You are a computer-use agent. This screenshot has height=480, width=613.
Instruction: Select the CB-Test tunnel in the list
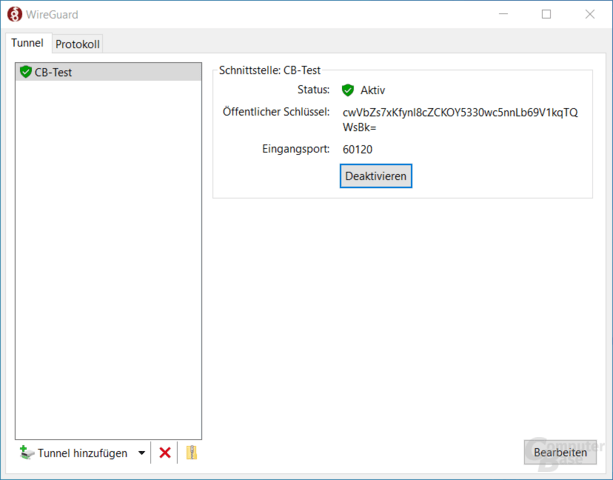click(x=109, y=72)
